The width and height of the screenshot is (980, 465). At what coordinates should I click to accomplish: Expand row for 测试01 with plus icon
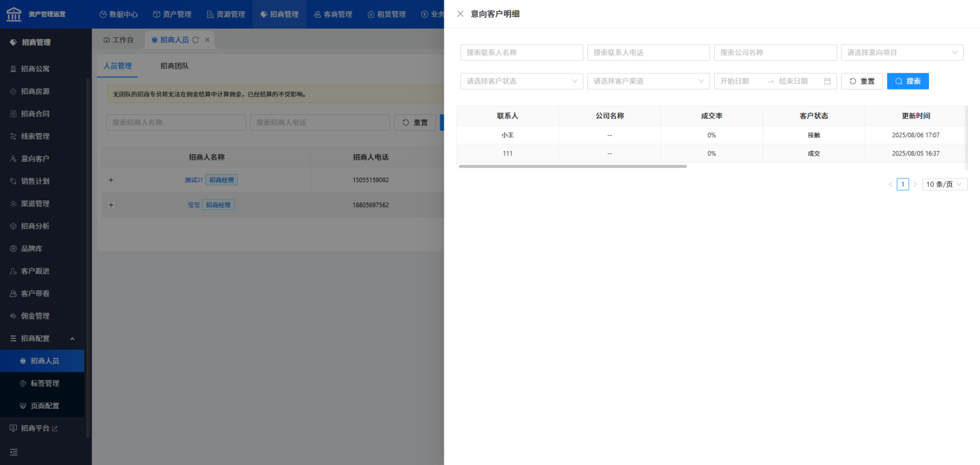110,180
